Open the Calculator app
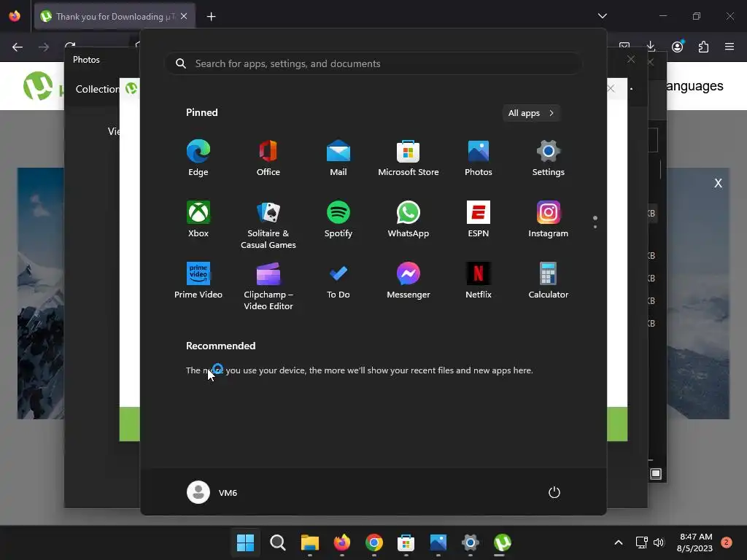The height and width of the screenshot is (560, 747). 549,280
